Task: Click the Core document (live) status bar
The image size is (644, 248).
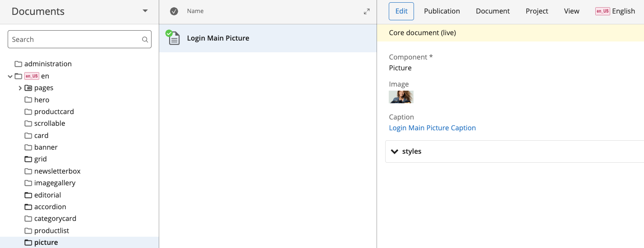Action: click(x=511, y=33)
